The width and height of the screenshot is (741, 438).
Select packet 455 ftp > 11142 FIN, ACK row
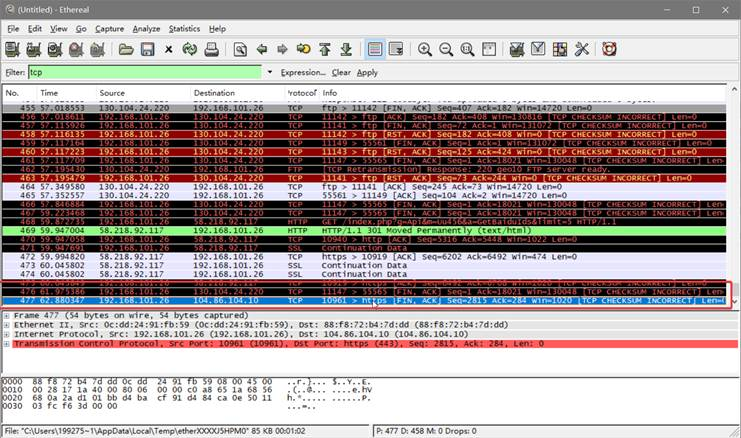click(364, 108)
